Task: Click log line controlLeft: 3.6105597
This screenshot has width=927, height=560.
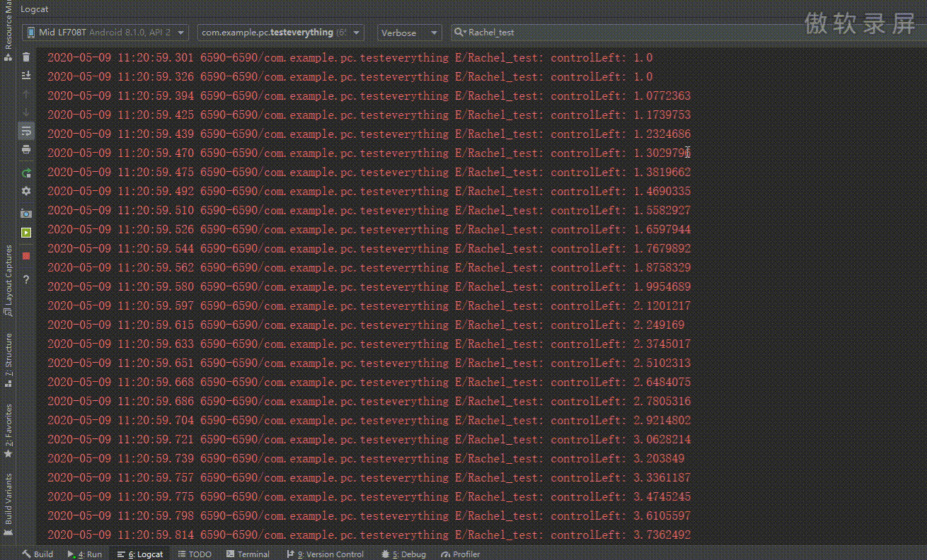Action: coord(369,515)
